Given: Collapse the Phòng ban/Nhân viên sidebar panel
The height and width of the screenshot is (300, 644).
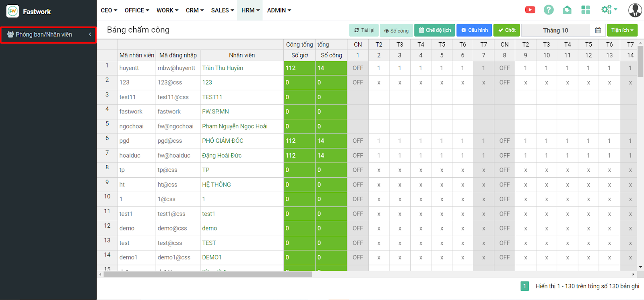Looking at the screenshot, I should point(90,35).
